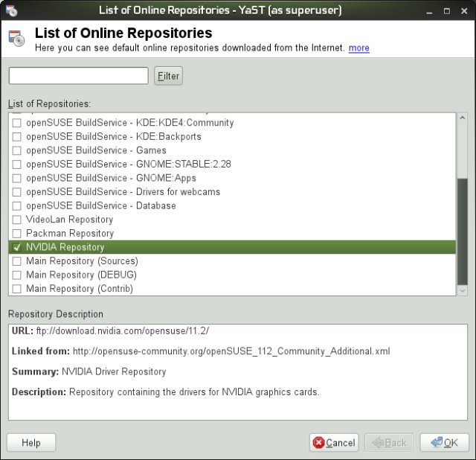Click the NVIDIA ftp URL text
The image size is (476, 460).
(122, 331)
